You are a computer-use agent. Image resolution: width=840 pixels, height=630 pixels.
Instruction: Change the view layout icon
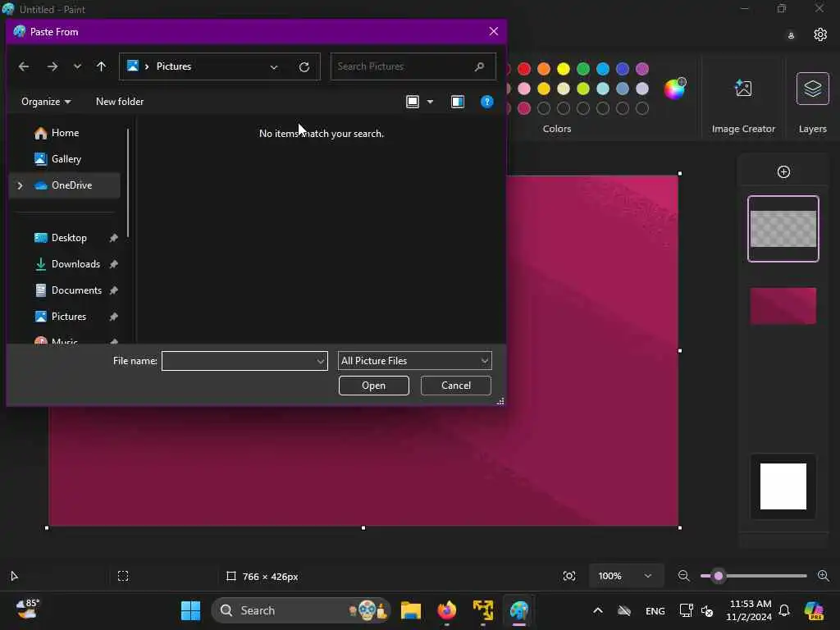[413, 101]
